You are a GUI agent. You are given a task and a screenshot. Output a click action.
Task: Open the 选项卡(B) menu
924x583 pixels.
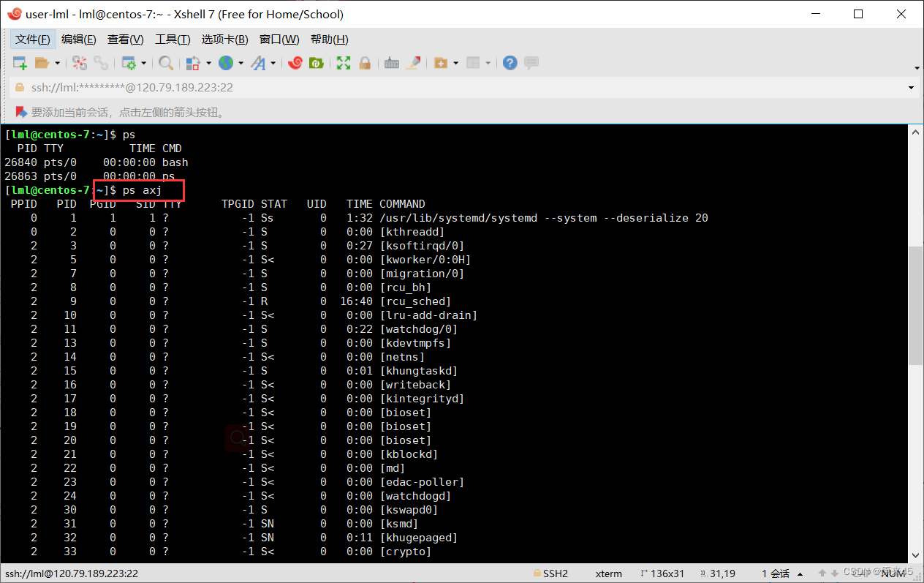pos(225,40)
